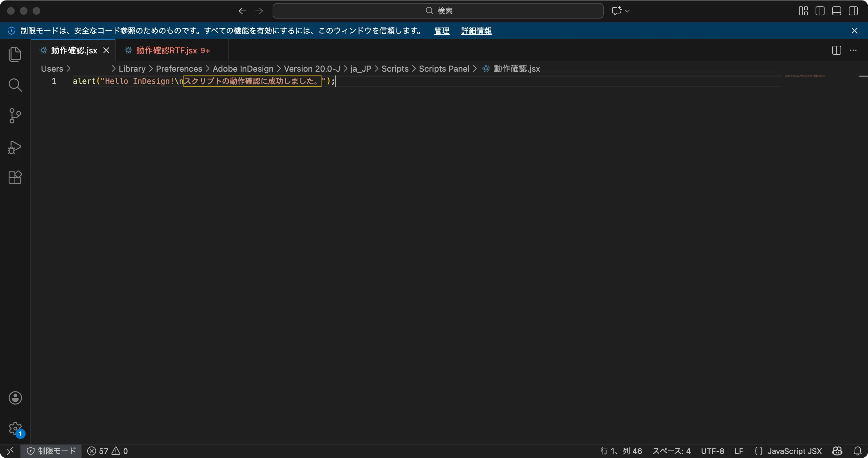
Task: Open the Copilot chat icon in title bar
Action: coord(616,11)
